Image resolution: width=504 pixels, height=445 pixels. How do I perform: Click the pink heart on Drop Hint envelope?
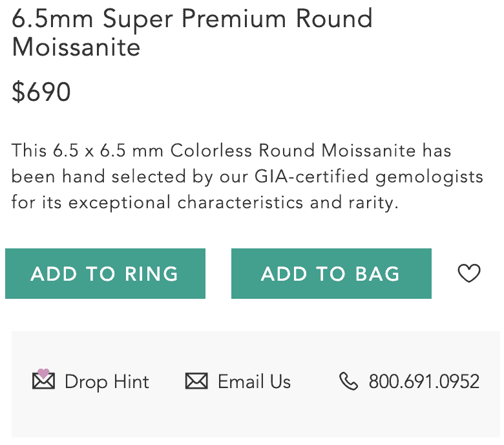(43, 373)
